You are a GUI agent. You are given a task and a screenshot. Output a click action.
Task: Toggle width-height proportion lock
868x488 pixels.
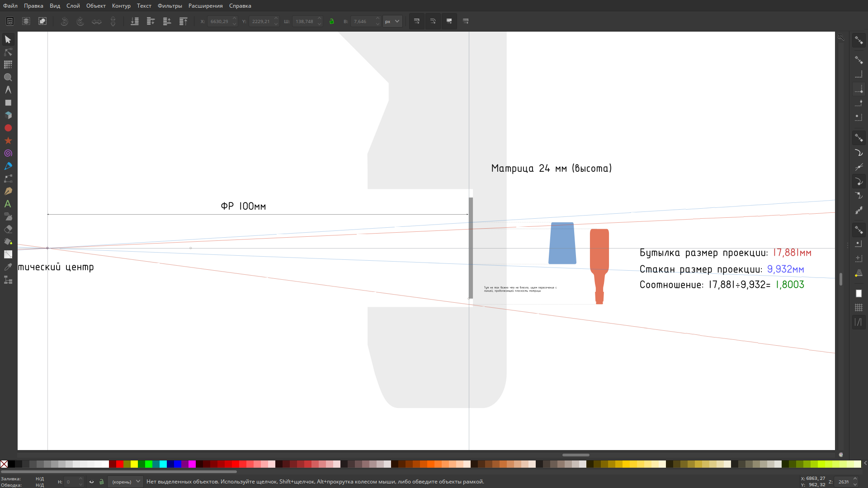332,21
